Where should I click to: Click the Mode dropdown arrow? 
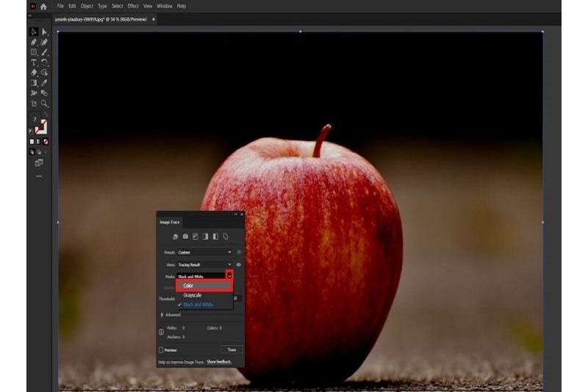click(x=229, y=276)
